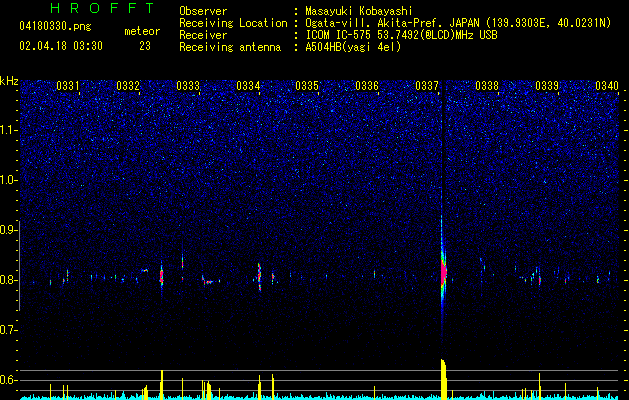The image size is (629, 400).
Task: Select antenna text A504HB(yagi 4el)
Action: pos(353,47)
